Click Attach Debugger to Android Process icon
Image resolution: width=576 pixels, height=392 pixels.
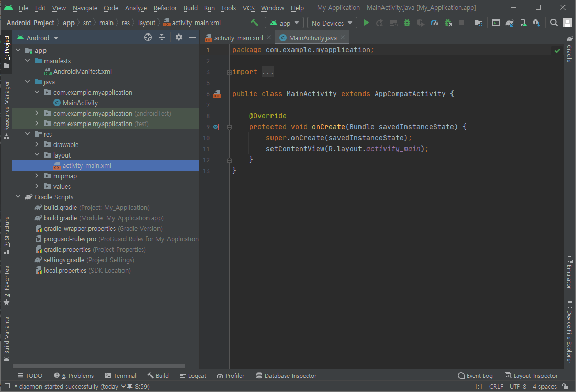pos(448,23)
